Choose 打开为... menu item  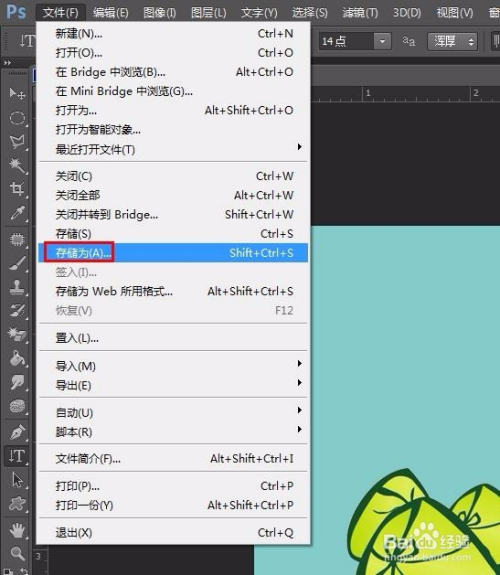[173, 110]
